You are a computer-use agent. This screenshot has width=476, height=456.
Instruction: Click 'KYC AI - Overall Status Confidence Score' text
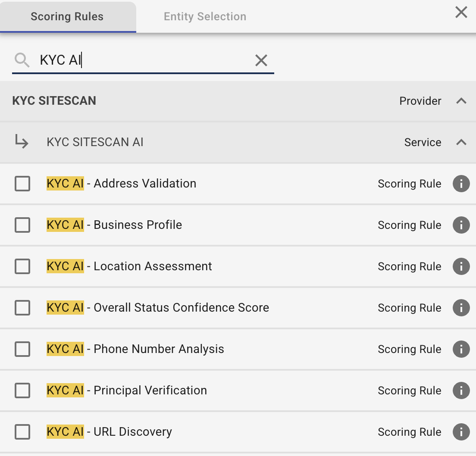(157, 308)
